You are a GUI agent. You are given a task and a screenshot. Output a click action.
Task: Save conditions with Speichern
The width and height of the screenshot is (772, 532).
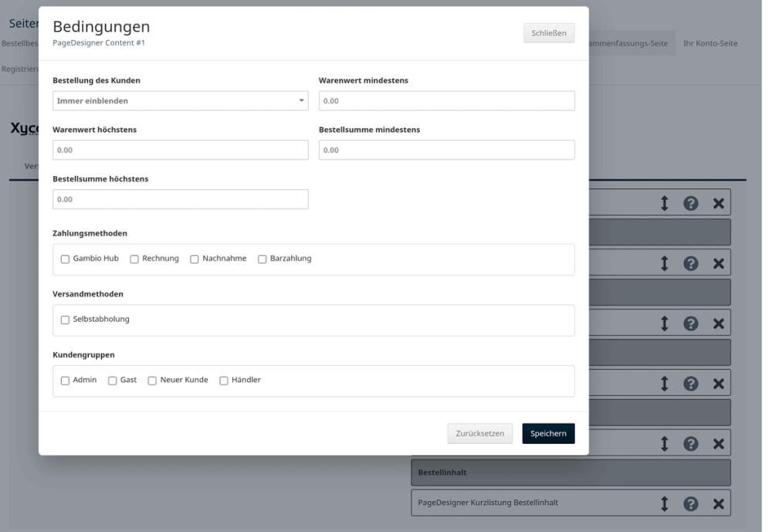[548, 433]
